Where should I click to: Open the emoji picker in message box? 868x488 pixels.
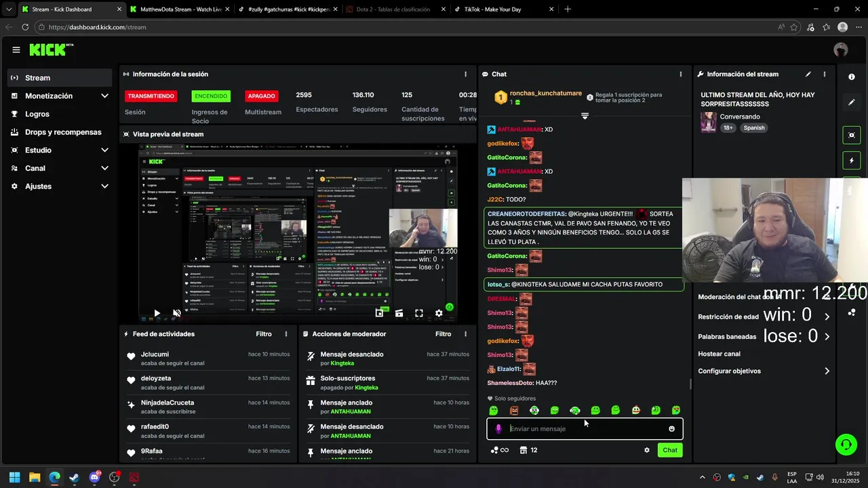pos(672,428)
